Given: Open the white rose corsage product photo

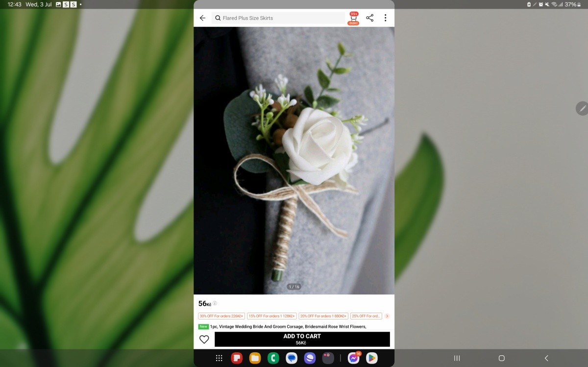Looking at the screenshot, I should 294,161.
